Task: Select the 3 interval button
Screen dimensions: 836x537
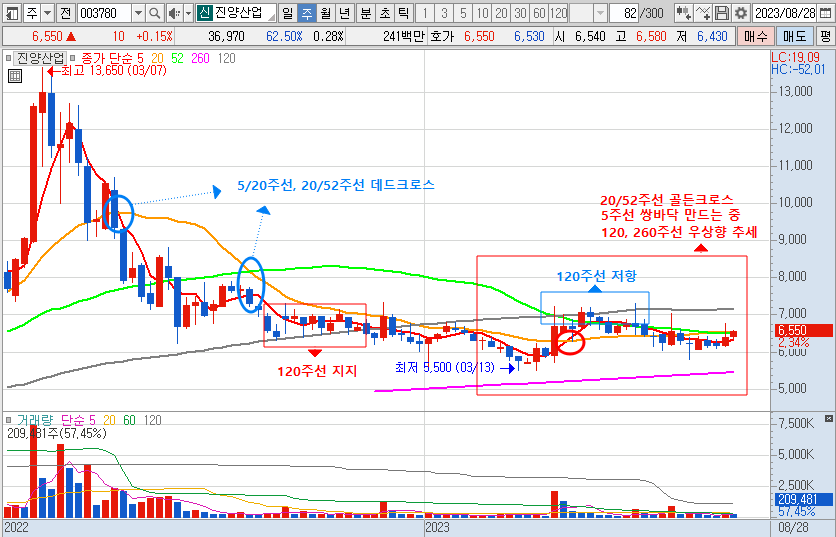Action: point(444,13)
